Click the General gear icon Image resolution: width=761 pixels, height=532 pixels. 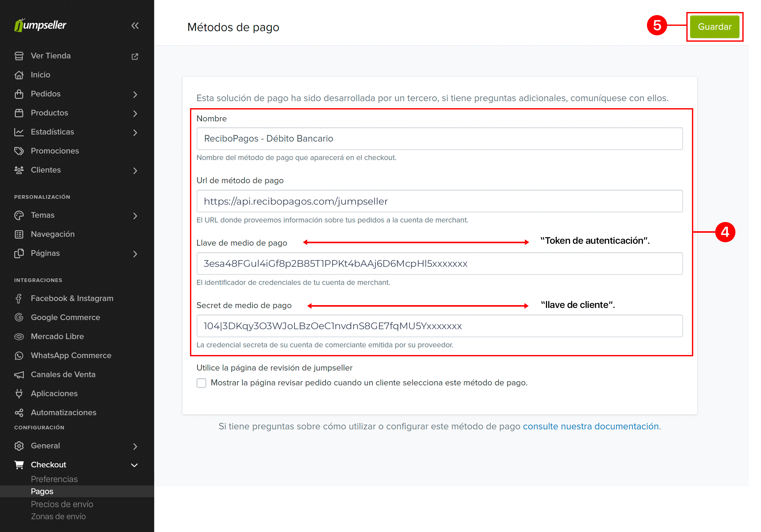[x=19, y=446]
